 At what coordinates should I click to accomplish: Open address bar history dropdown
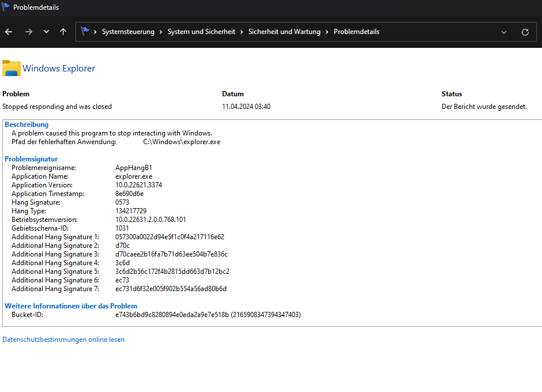[503, 32]
